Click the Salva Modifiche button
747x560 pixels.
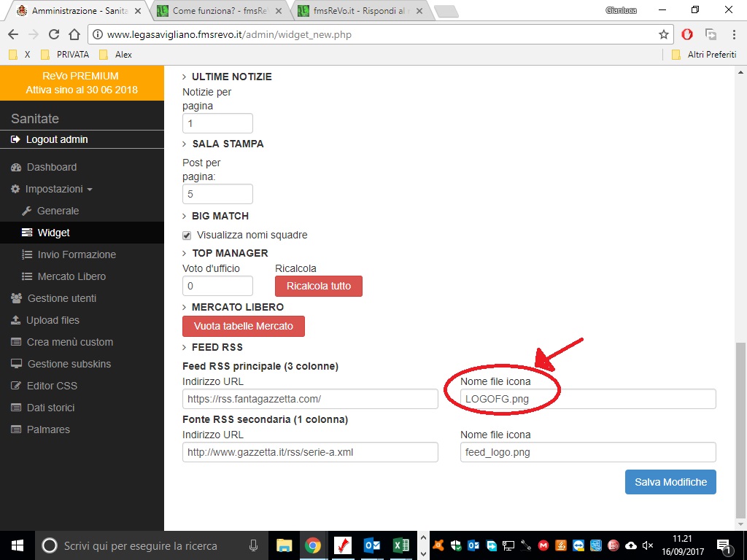pyautogui.click(x=670, y=482)
